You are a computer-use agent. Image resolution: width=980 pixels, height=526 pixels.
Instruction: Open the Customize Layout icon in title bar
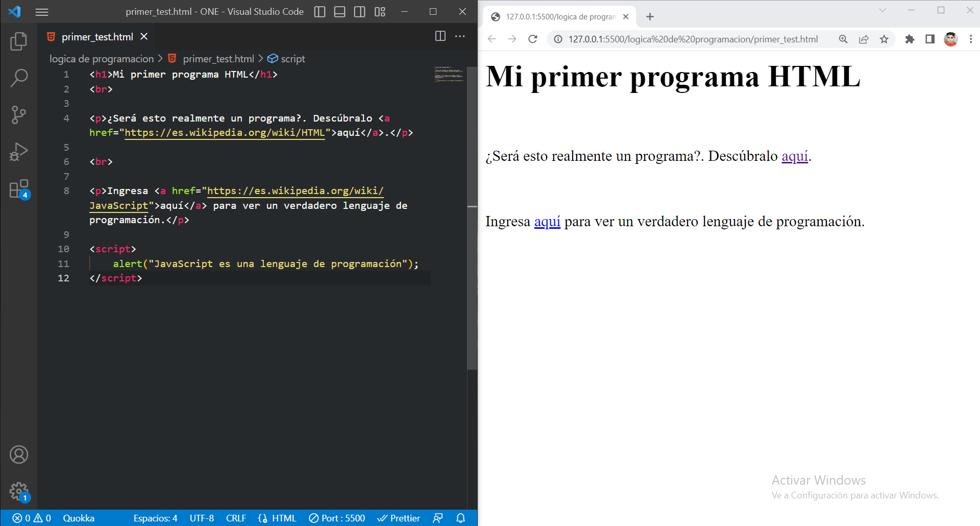[x=380, y=12]
